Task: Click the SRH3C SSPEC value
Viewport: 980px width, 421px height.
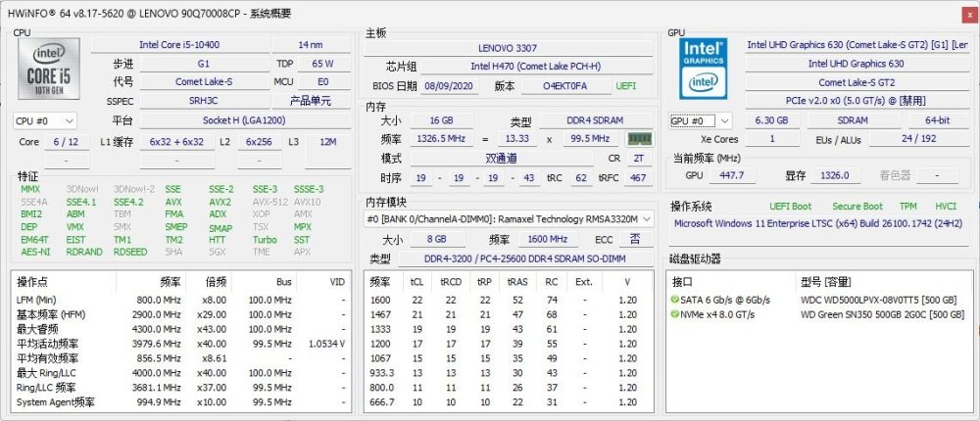Action: coord(204,101)
